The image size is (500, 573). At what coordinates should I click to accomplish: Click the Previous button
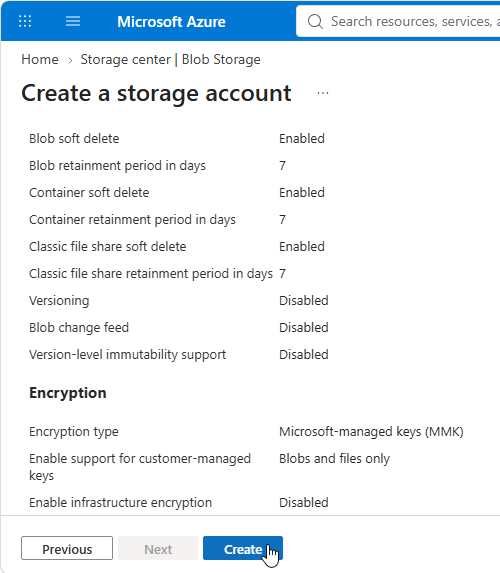(67, 548)
